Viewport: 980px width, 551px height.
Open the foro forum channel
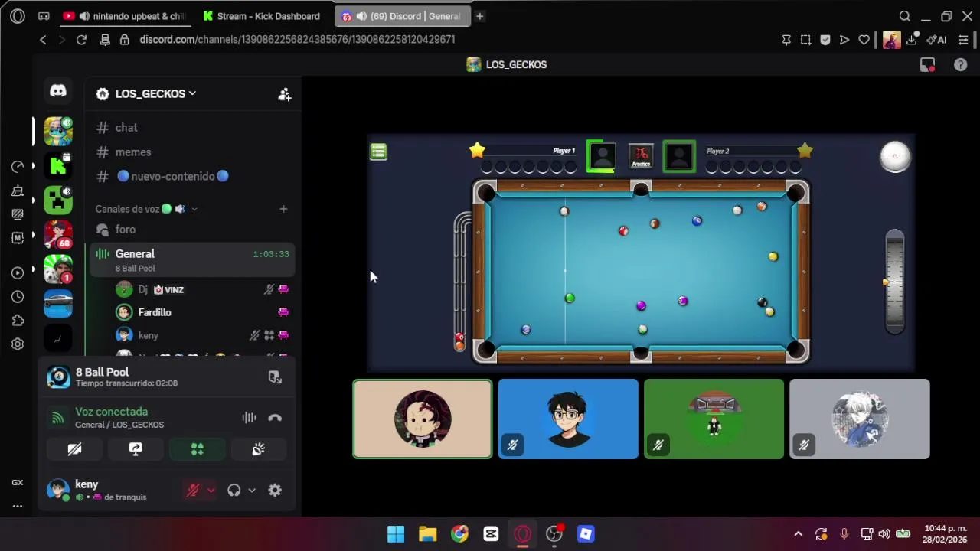tap(193, 230)
